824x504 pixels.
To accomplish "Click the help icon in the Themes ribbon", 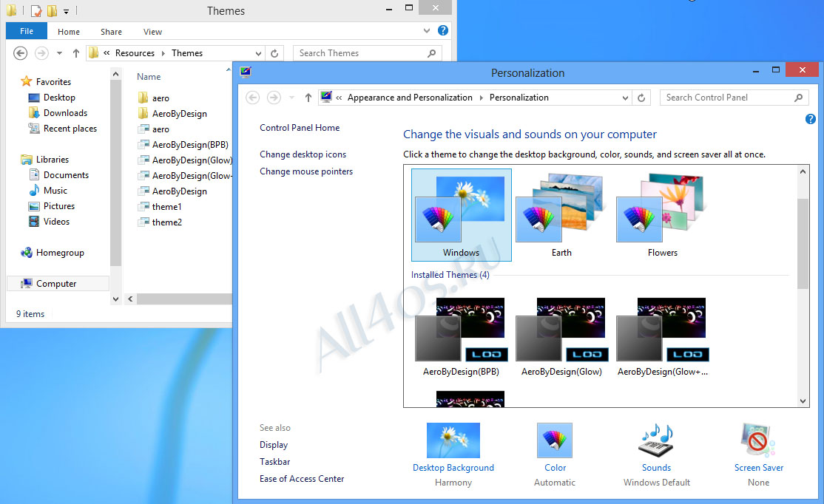I will 443,30.
